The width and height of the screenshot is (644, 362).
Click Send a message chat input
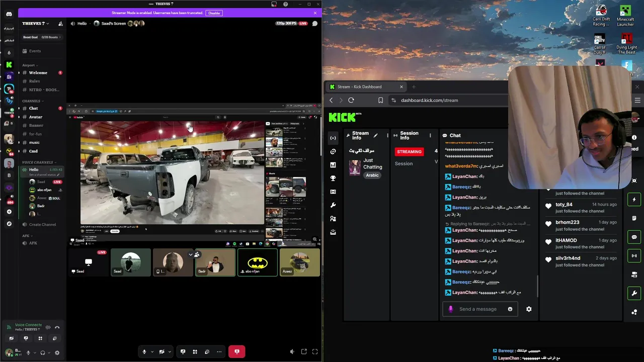pyautogui.click(x=480, y=309)
